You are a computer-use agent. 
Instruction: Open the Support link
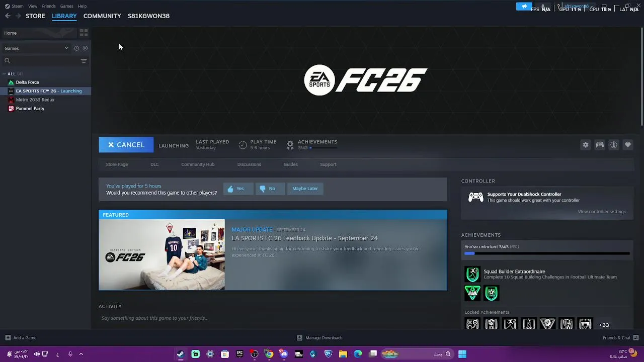point(328,164)
